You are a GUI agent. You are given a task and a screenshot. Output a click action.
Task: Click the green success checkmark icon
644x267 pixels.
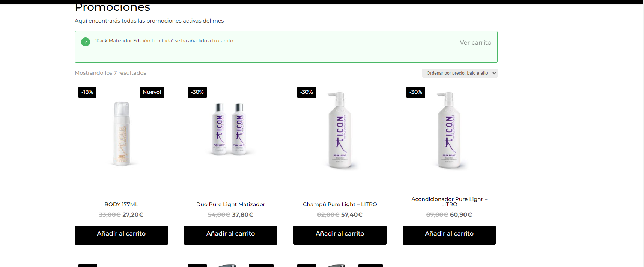click(x=86, y=42)
